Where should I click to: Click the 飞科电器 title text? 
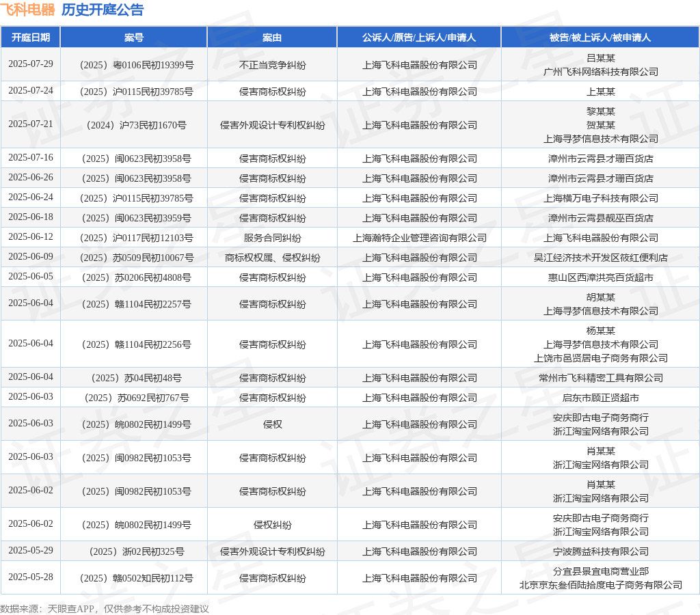(x=27, y=10)
